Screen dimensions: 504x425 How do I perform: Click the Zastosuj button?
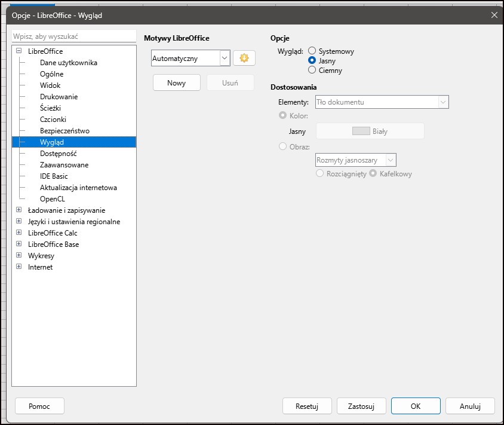click(x=361, y=406)
